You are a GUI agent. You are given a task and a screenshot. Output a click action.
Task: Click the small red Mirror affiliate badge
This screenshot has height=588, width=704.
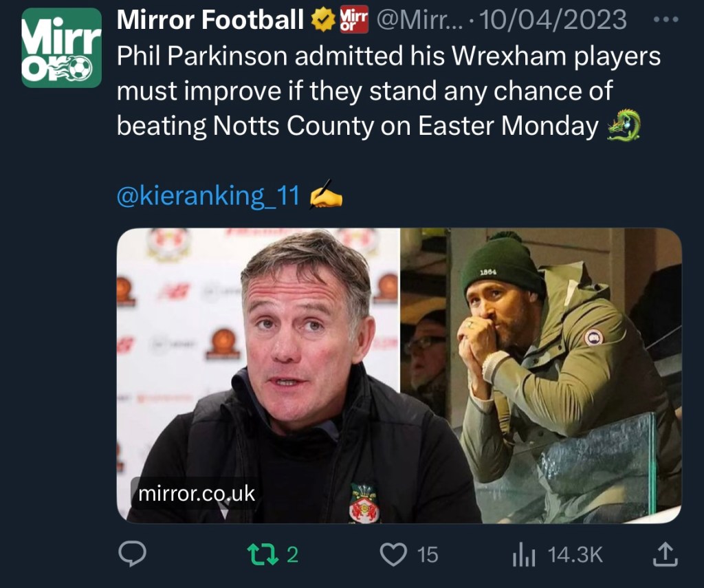354,20
